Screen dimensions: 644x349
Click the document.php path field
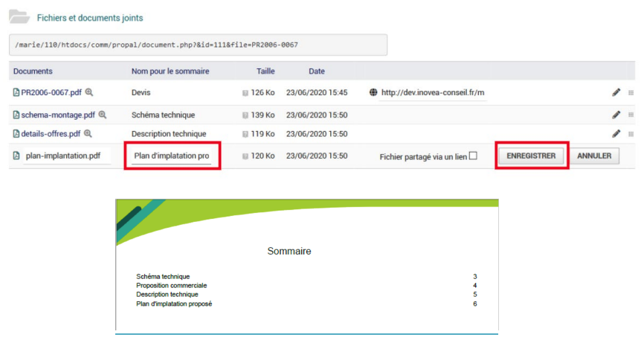click(198, 45)
